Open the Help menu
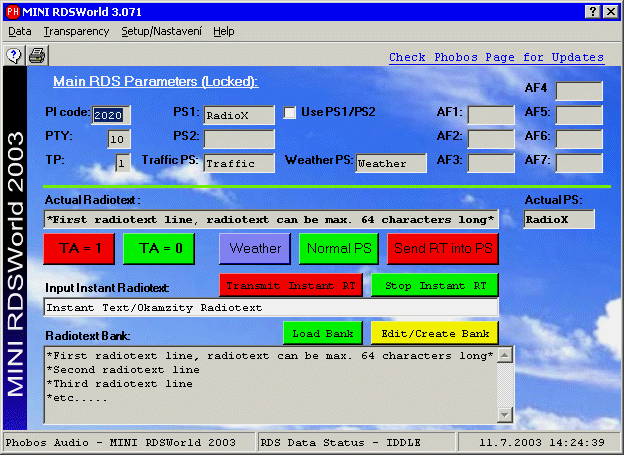 click(x=223, y=31)
